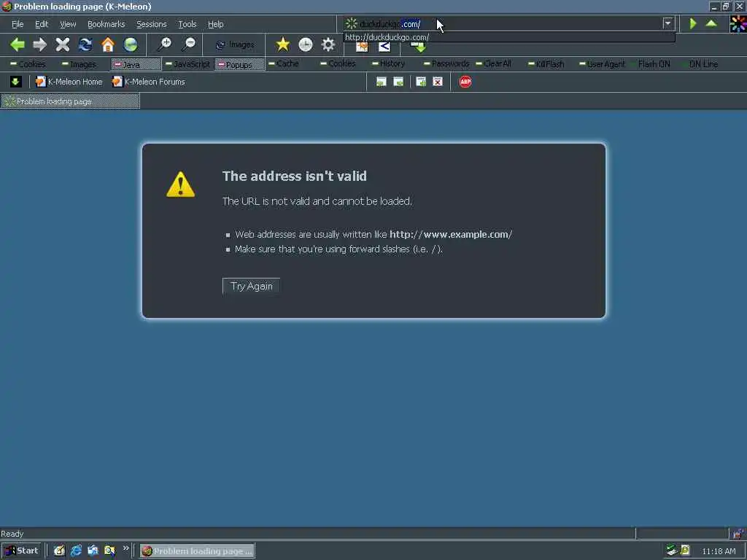Click the globe icon in navigation toolbar

[x=130, y=44]
